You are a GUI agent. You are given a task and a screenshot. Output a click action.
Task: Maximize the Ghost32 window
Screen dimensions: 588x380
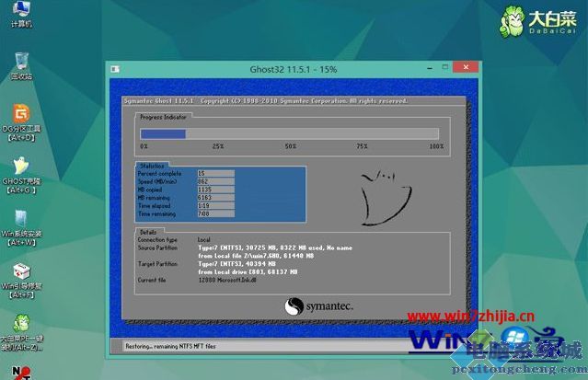point(445,67)
